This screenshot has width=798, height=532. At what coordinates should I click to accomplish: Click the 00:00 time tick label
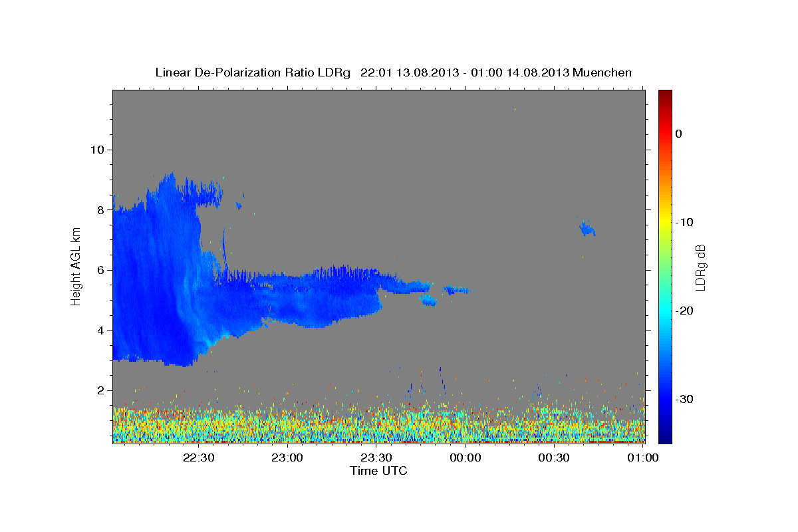click(x=465, y=458)
